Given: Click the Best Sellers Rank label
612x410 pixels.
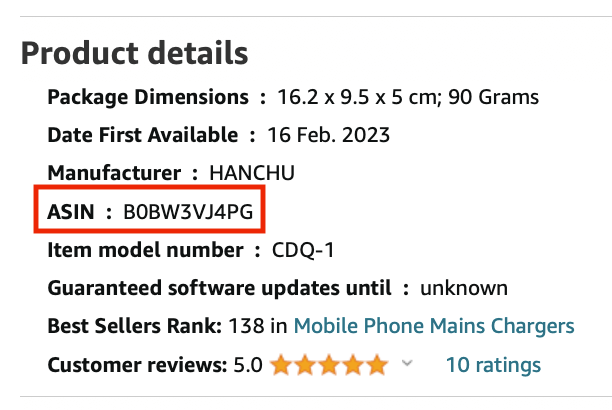Looking at the screenshot, I should [135, 326].
